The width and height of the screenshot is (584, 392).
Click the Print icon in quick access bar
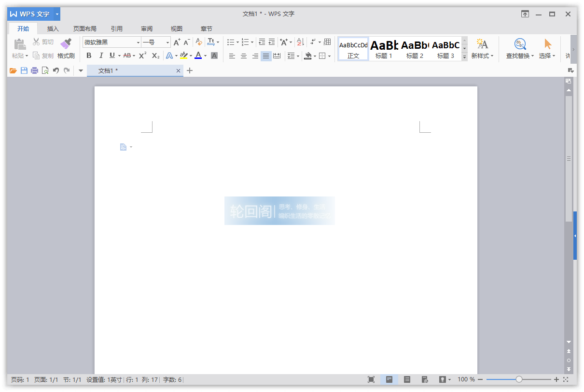pyautogui.click(x=34, y=71)
